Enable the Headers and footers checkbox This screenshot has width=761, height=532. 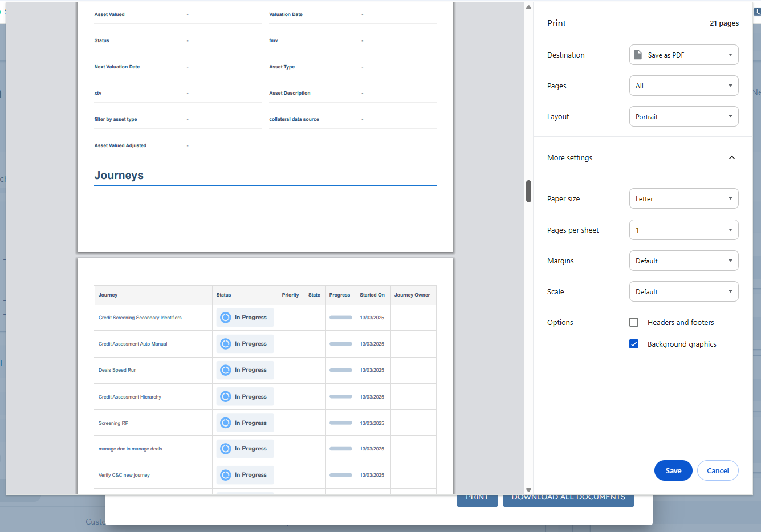pyautogui.click(x=634, y=322)
